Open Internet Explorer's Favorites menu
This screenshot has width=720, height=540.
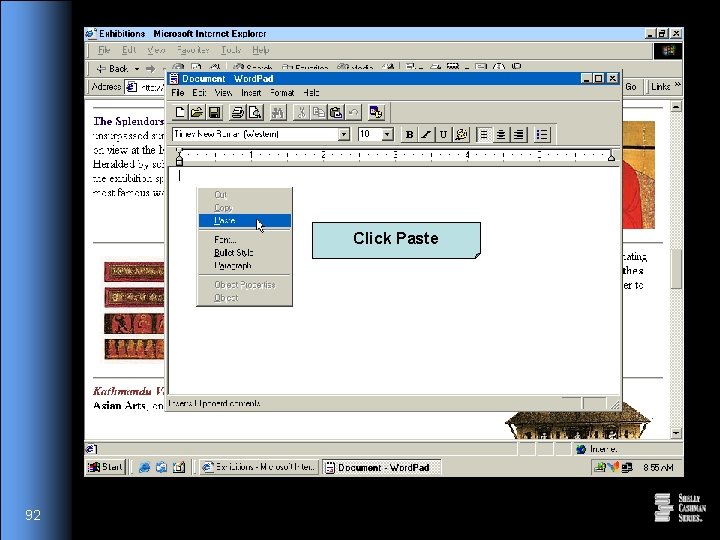coord(193,50)
